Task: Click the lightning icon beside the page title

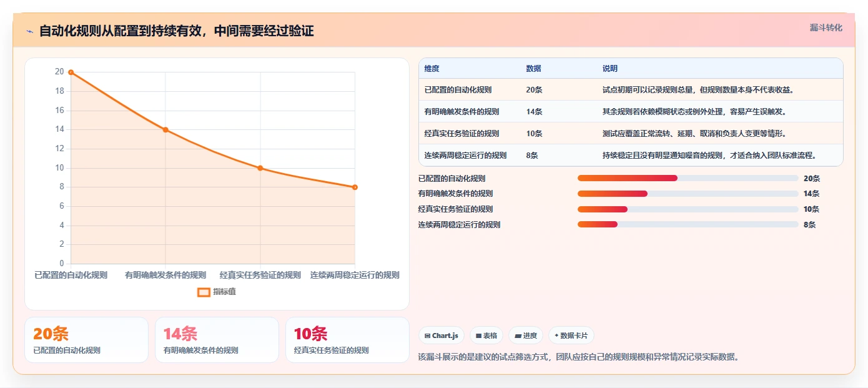Action: (29, 31)
